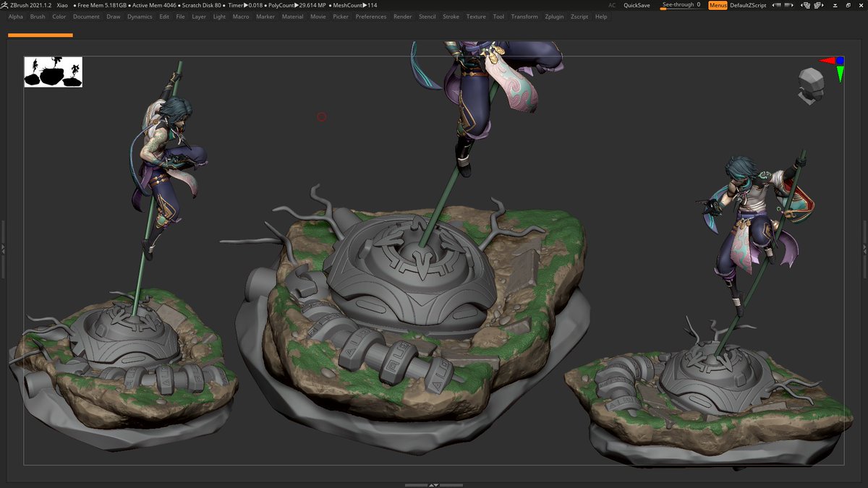868x488 pixels.
Task: Load previous user interface colors
Action: (x=776, y=5)
